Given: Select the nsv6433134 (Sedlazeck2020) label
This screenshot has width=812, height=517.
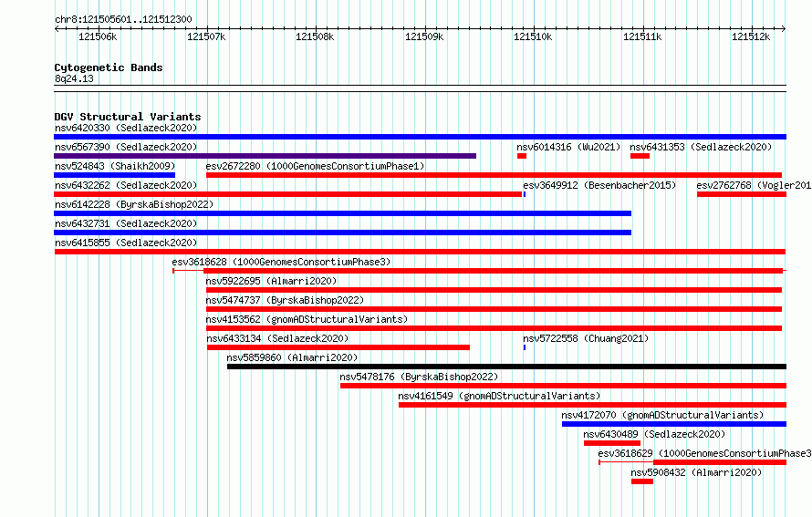Looking at the screenshot, I should pos(277,338).
